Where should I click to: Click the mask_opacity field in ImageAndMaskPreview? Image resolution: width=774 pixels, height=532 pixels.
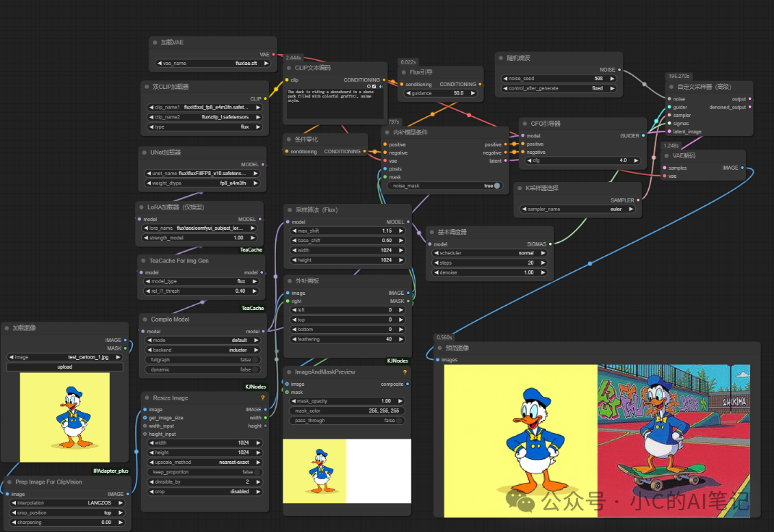347,401
